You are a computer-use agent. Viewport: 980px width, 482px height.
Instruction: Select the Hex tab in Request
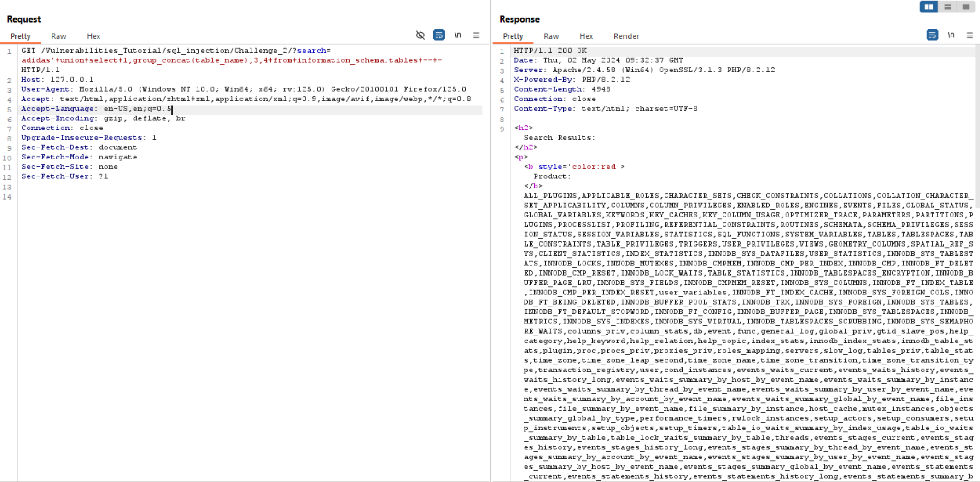[93, 36]
